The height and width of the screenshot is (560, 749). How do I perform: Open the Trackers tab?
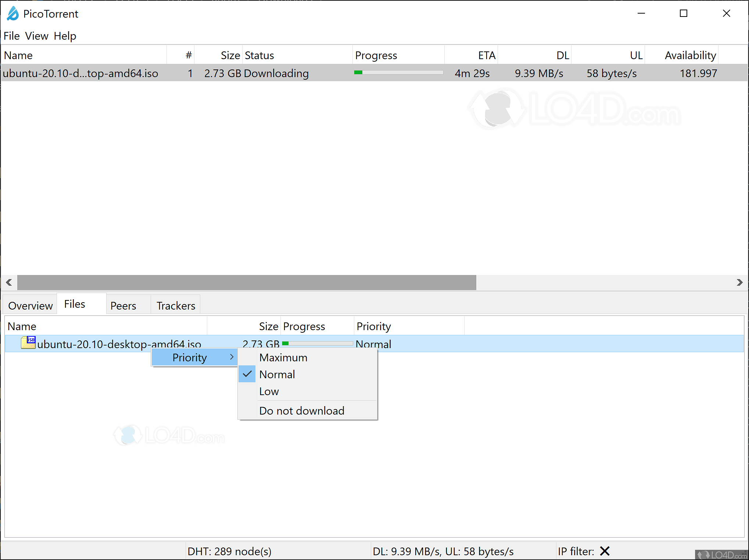pyautogui.click(x=175, y=305)
